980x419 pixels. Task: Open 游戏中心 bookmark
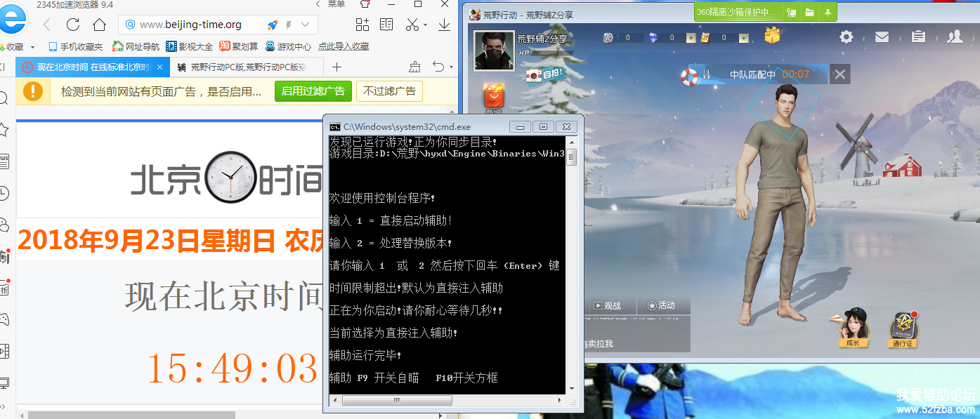(288, 46)
